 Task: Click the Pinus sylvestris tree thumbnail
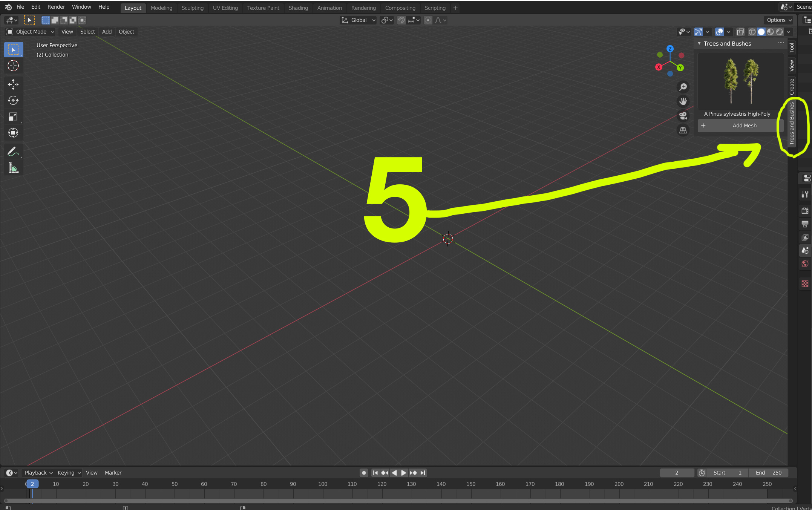[x=740, y=81]
